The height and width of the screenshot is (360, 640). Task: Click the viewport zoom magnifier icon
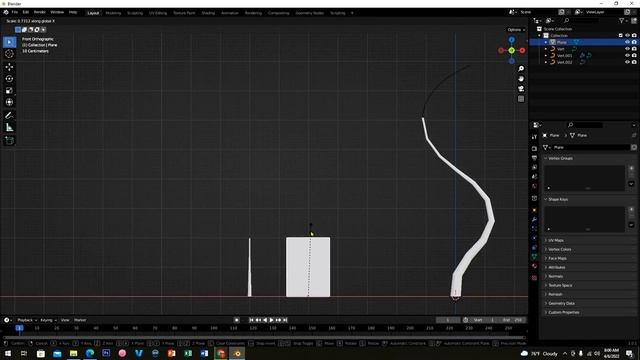click(521, 69)
